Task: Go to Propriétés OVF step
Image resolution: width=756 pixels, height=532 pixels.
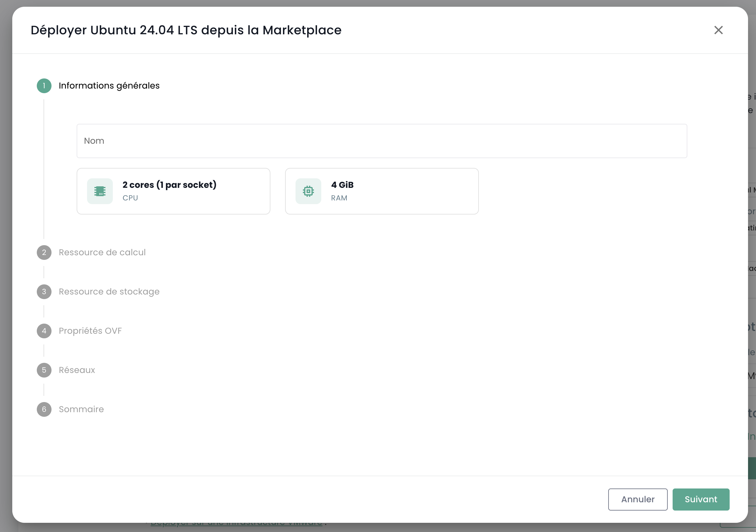Action: [90, 331]
